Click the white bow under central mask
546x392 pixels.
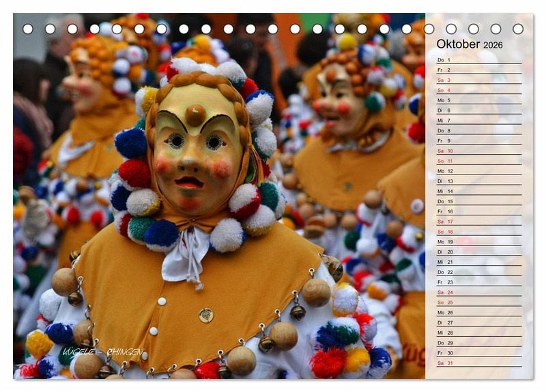(x=186, y=254)
